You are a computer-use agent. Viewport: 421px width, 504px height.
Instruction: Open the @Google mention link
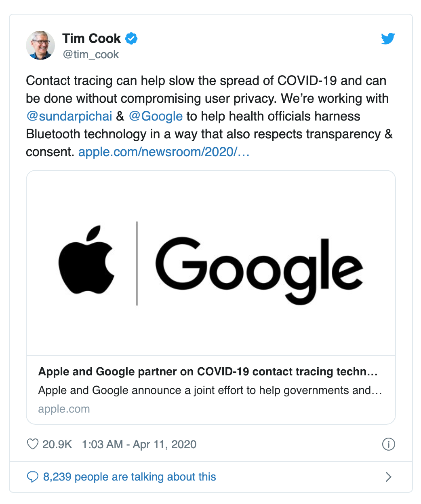(x=156, y=116)
